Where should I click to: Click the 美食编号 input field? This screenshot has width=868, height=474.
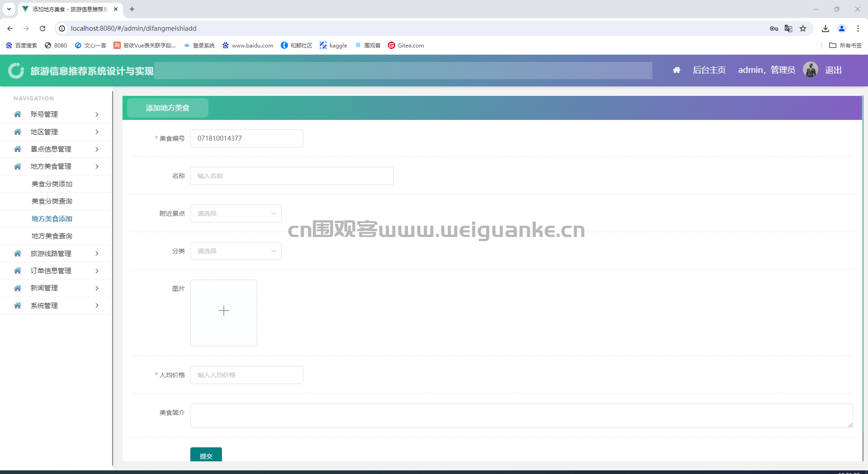pyautogui.click(x=247, y=138)
